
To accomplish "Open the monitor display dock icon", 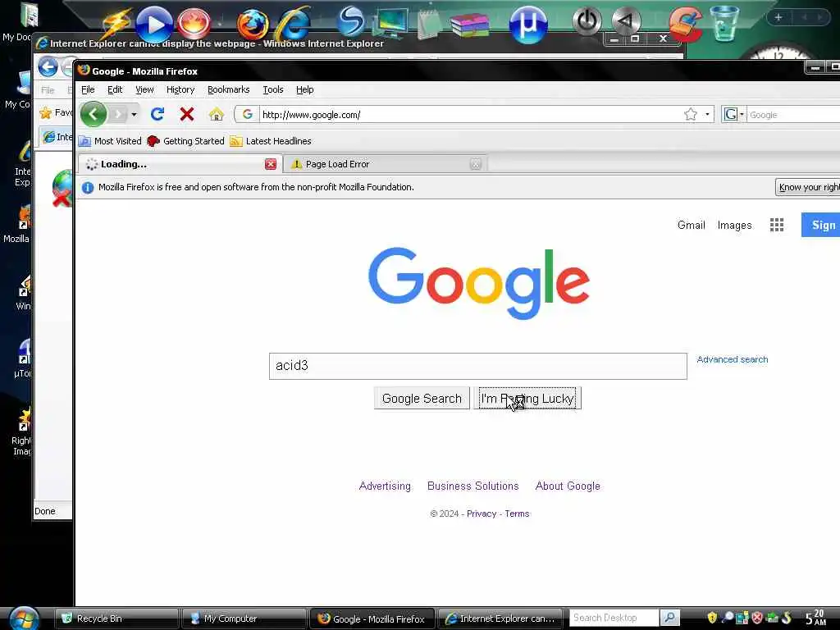I will (x=390, y=24).
